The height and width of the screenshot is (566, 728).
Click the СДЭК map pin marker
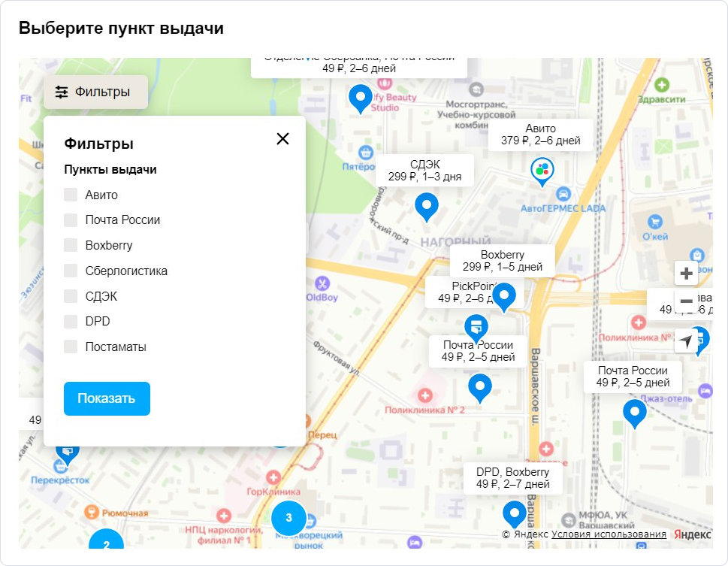[x=427, y=206]
